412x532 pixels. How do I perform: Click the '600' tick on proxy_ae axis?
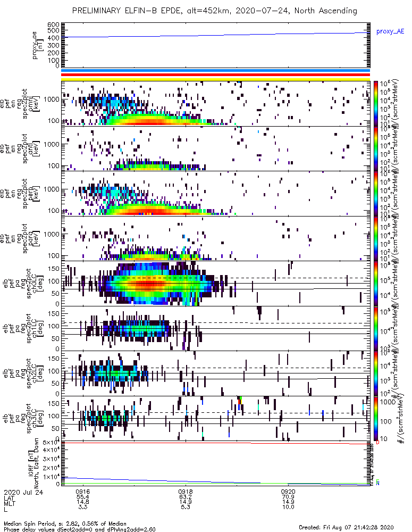pyautogui.click(x=53, y=25)
